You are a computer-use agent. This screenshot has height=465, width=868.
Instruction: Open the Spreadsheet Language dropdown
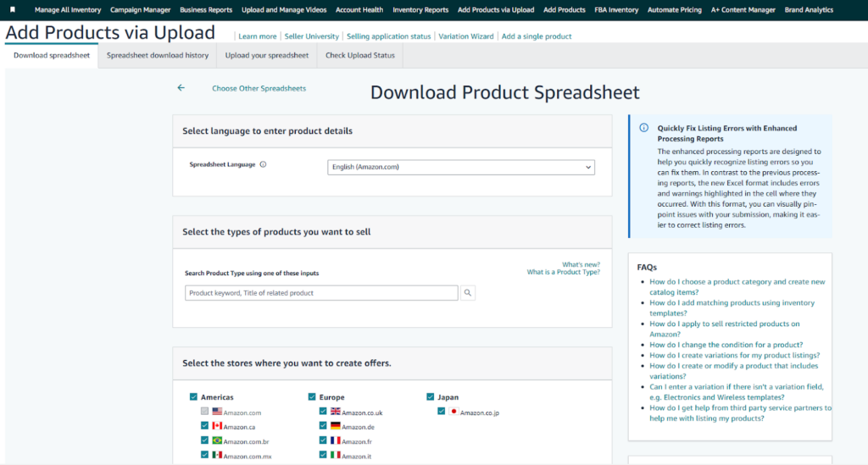point(461,167)
